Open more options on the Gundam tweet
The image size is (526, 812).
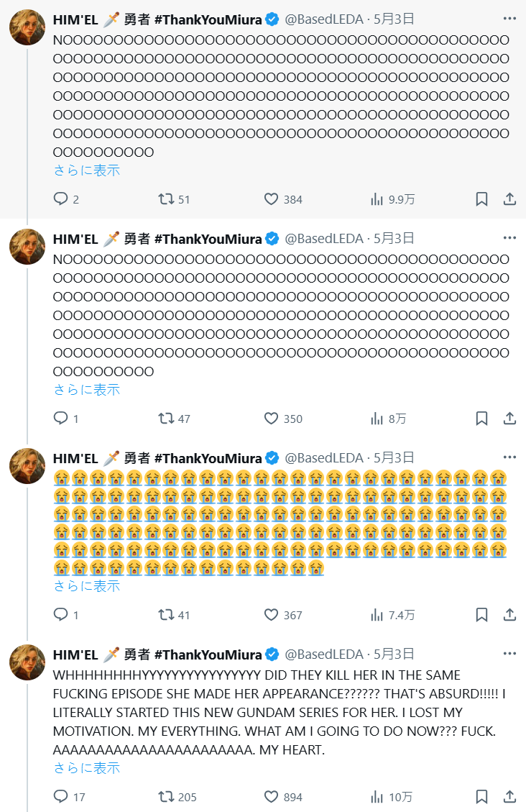(509, 653)
